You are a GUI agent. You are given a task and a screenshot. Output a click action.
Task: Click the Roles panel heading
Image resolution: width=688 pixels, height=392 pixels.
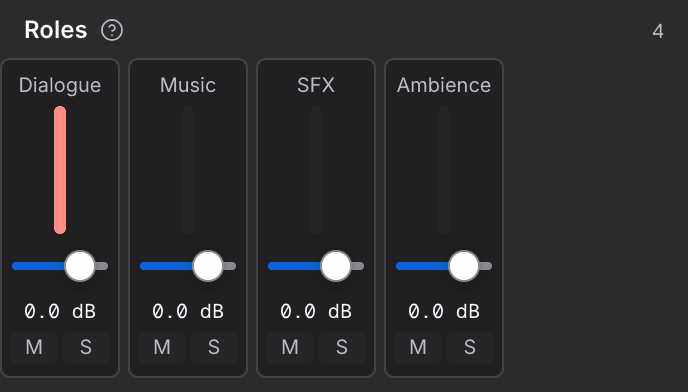tap(56, 30)
